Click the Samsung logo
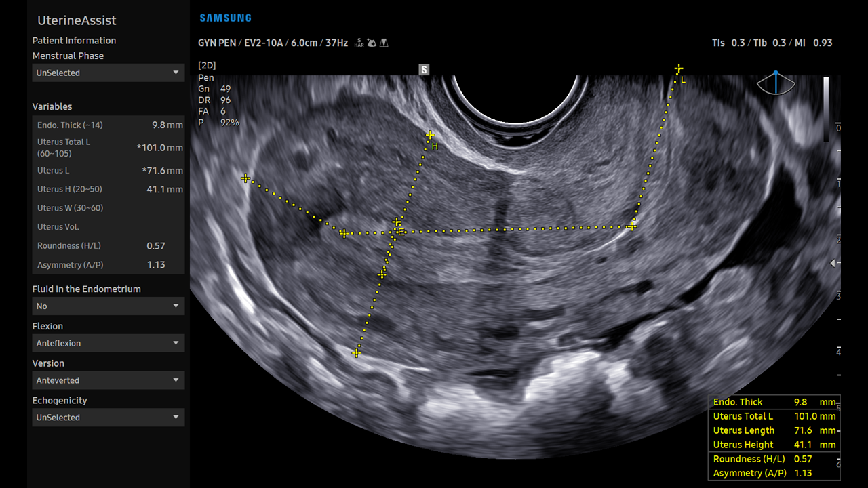This screenshot has height=488, width=868. tap(226, 19)
